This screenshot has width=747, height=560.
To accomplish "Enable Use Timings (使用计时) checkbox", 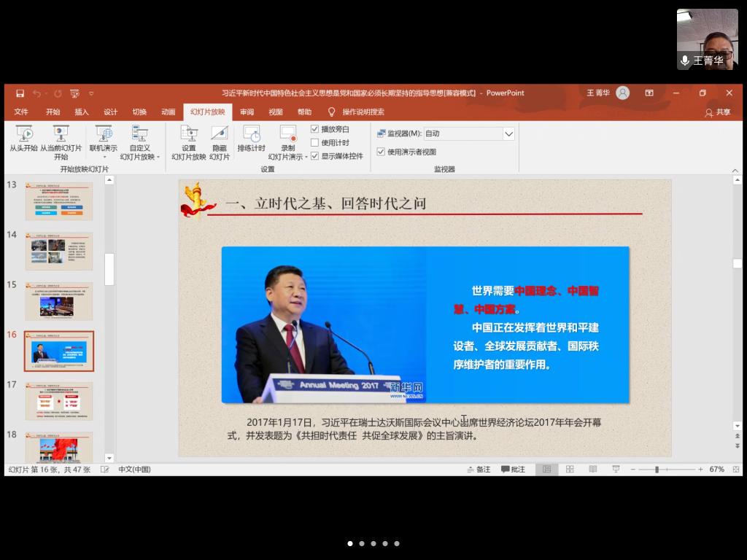I will [x=315, y=143].
